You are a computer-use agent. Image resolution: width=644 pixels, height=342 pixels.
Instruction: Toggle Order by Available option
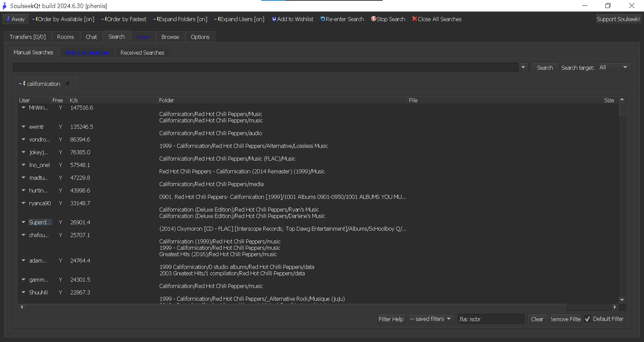[x=63, y=19]
